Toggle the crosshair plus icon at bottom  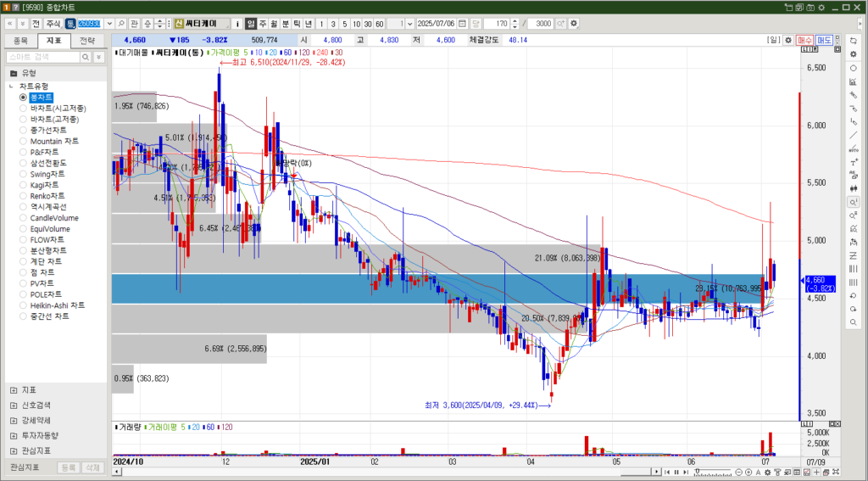tap(816, 473)
